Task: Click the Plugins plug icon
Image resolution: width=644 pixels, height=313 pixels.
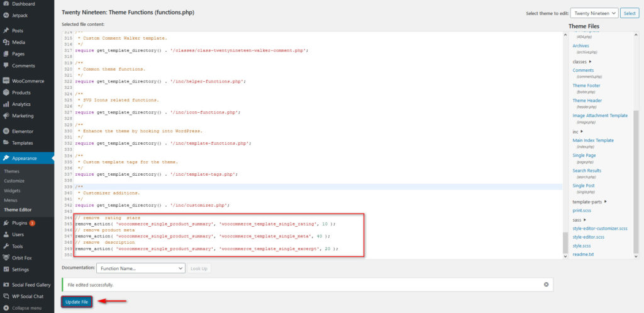Action: click(6, 223)
